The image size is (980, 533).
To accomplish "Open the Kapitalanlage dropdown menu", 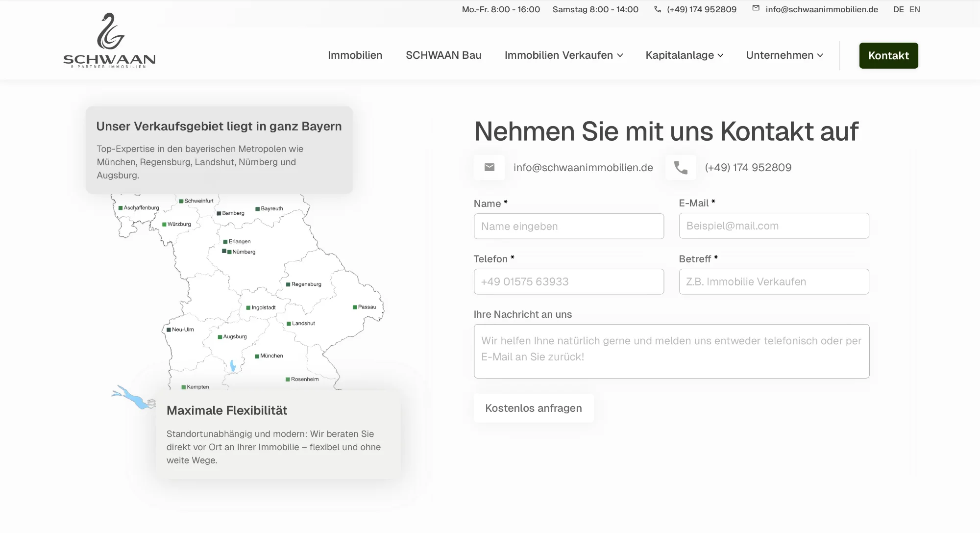I will (x=684, y=55).
